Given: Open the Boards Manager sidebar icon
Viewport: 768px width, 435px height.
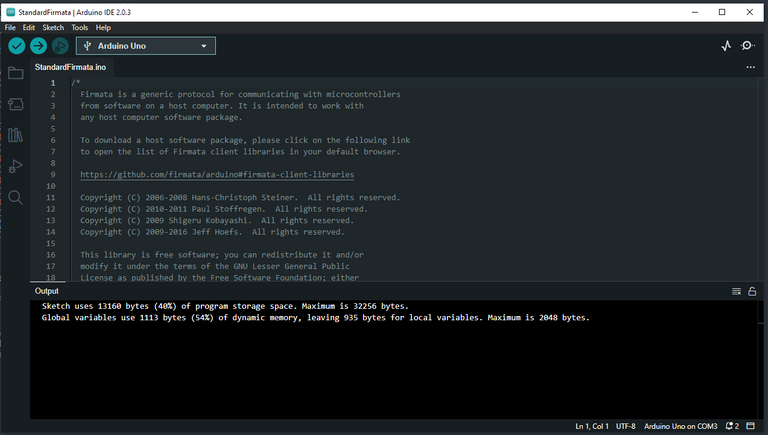Looking at the screenshot, I should click(x=16, y=104).
